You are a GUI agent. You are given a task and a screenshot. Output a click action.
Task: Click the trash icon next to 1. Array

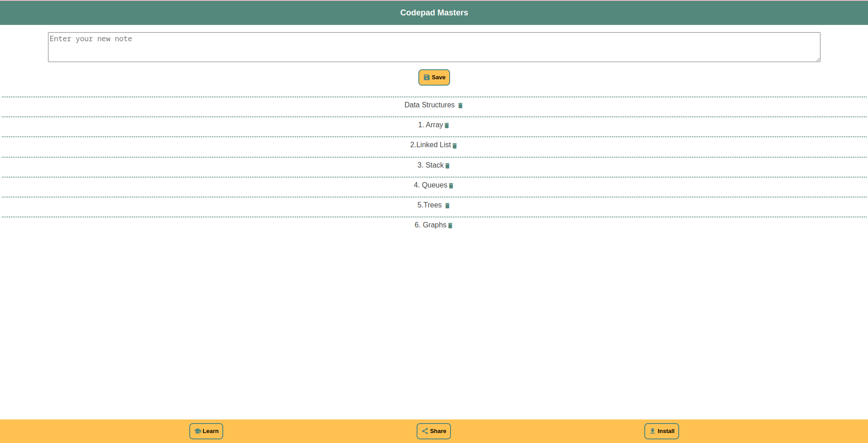tap(446, 125)
